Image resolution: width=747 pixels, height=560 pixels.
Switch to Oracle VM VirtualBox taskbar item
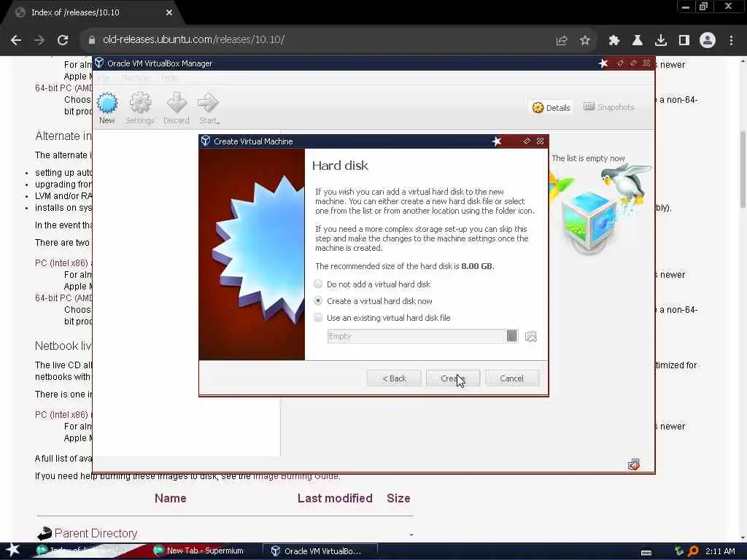click(320, 551)
